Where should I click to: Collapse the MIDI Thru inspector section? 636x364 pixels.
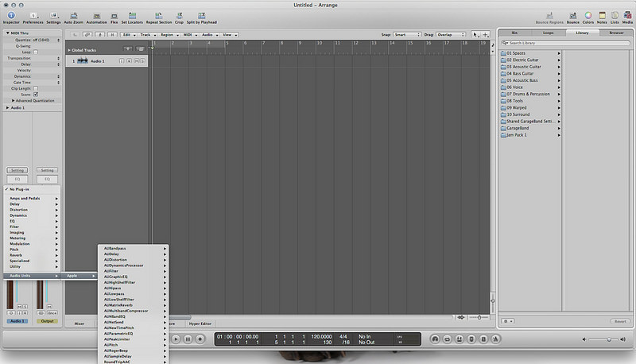[x=7, y=33]
